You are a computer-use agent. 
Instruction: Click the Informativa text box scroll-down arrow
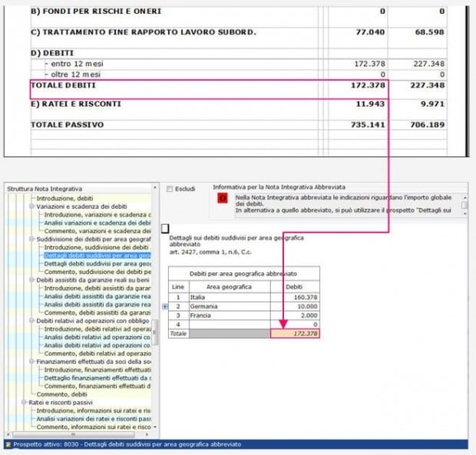point(464,213)
